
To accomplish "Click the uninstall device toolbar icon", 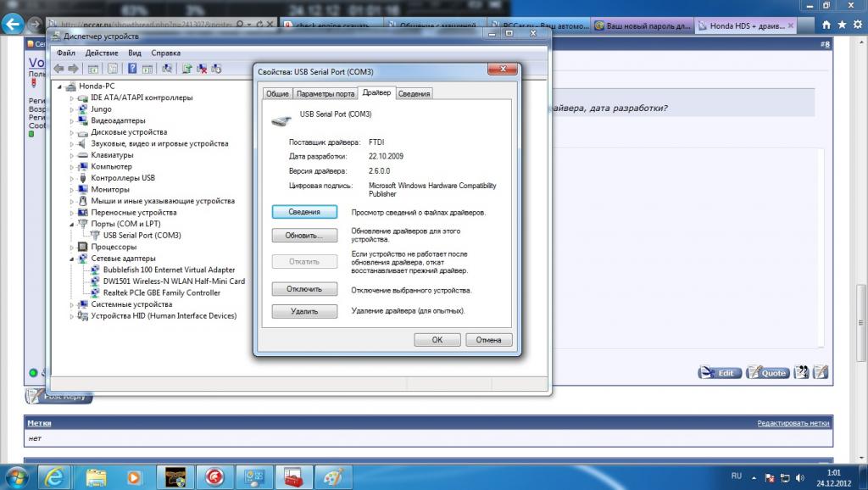I will click(x=202, y=69).
